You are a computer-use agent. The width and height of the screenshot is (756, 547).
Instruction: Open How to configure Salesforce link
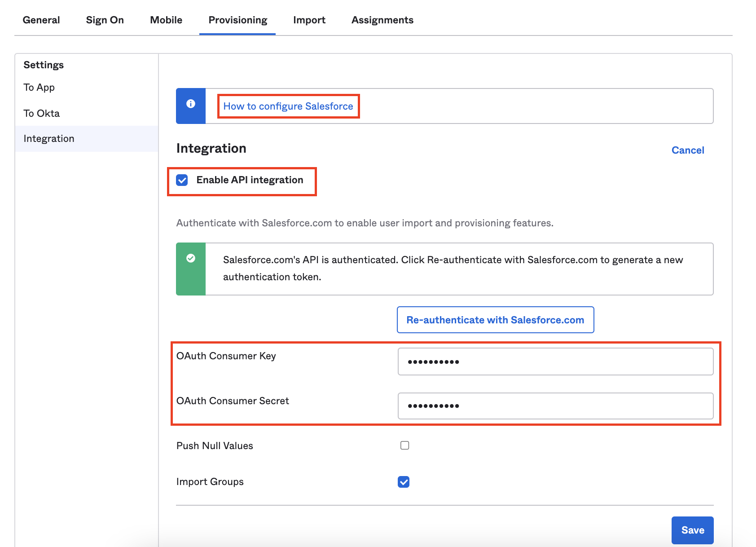click(x=288, y=106)
